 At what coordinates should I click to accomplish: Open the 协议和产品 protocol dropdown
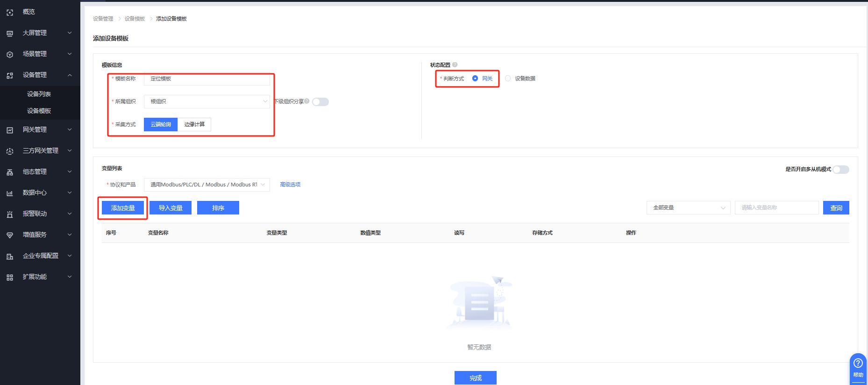(x=206, y=185)
